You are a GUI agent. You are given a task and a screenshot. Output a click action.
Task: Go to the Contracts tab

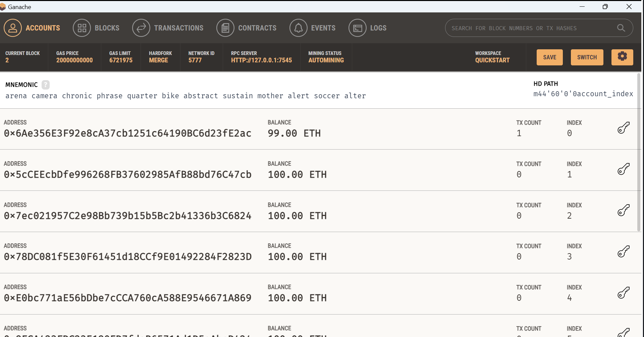point(247,28)
